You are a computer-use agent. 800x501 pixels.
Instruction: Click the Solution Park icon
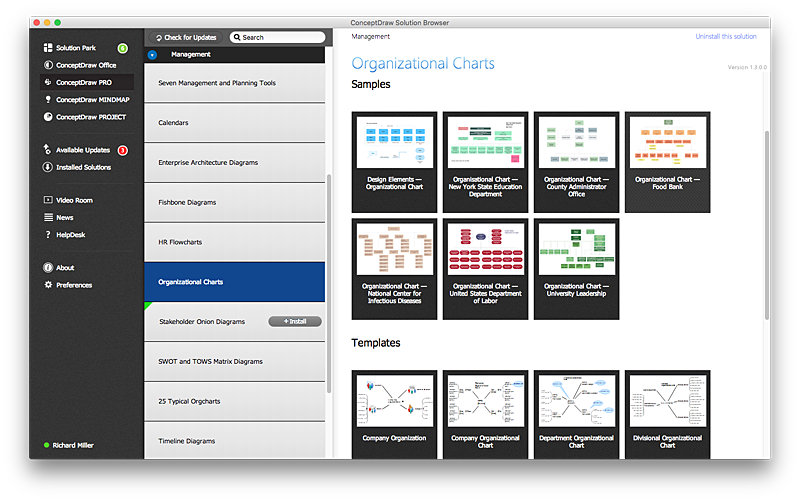point(48,47)
